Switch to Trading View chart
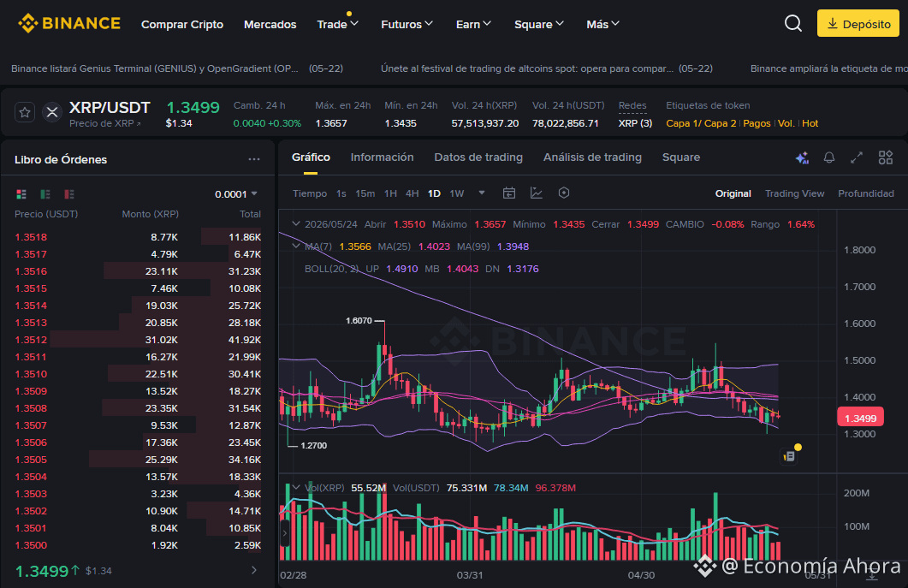Image resolution: width=908 pixels, height=588 pixels. [x=794, y=193]
